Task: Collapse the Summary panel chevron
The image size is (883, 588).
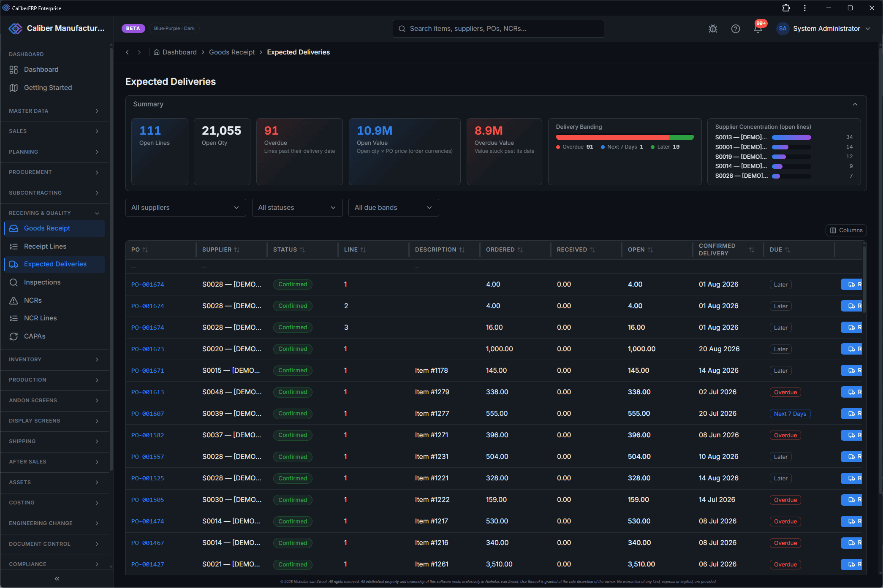Action: 855,104
